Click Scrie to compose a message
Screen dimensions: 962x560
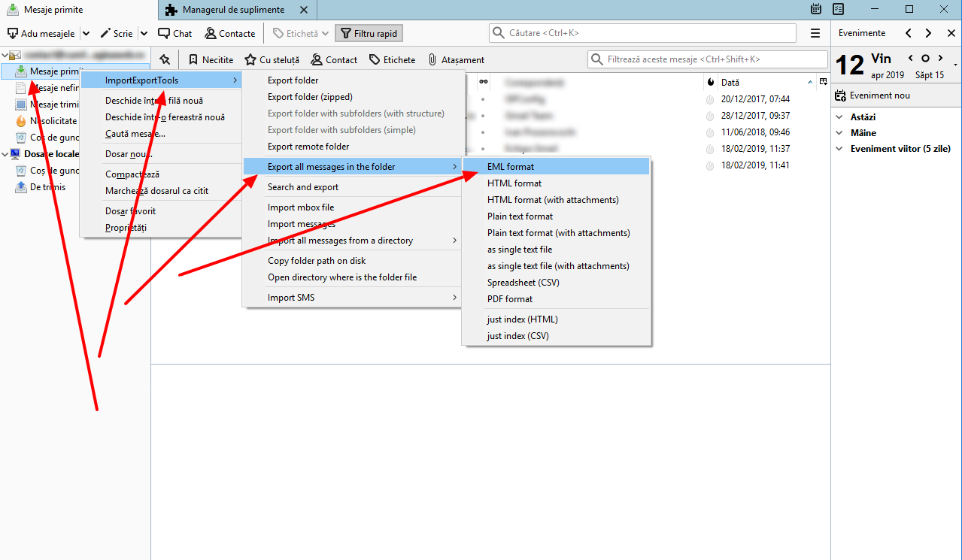120,33
